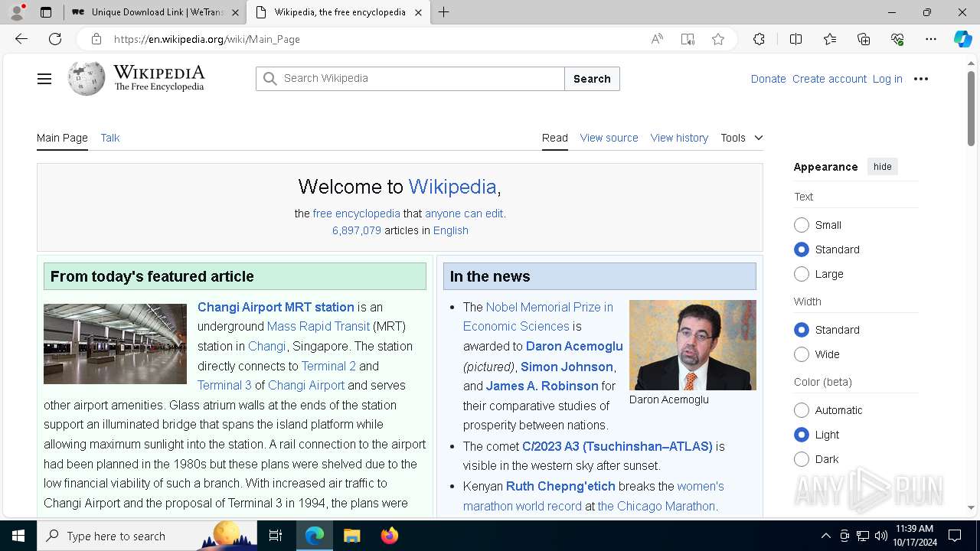Toggle Split screen view
Image resolution: width=980 pixels, height=551 pixels.
795,39
